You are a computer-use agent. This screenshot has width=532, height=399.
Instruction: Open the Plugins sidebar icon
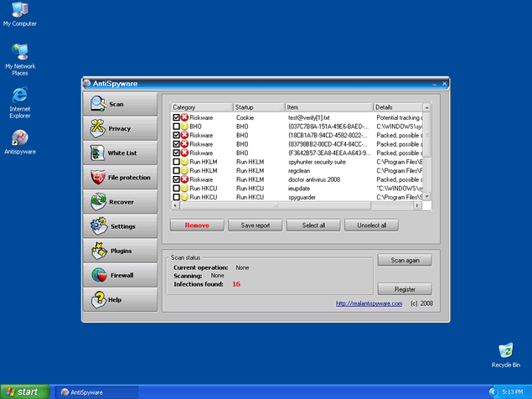pyautogui.click(x=98, y=251)
